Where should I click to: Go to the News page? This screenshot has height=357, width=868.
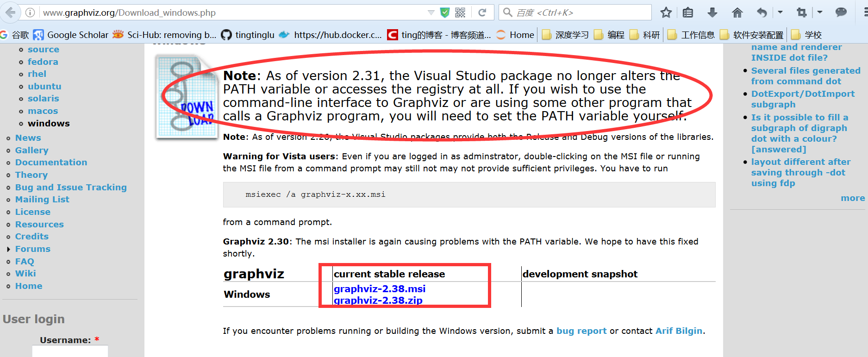[x=28, y=138]
